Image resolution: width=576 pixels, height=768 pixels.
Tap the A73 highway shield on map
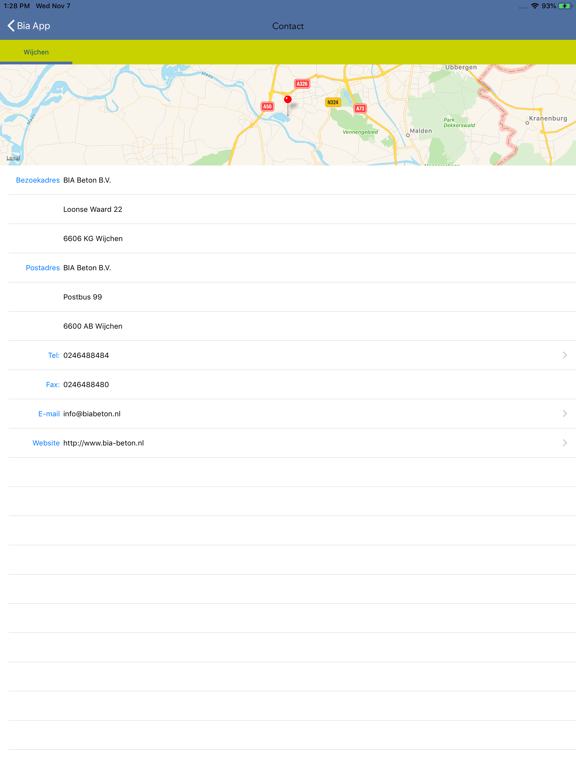click(360, 108)
